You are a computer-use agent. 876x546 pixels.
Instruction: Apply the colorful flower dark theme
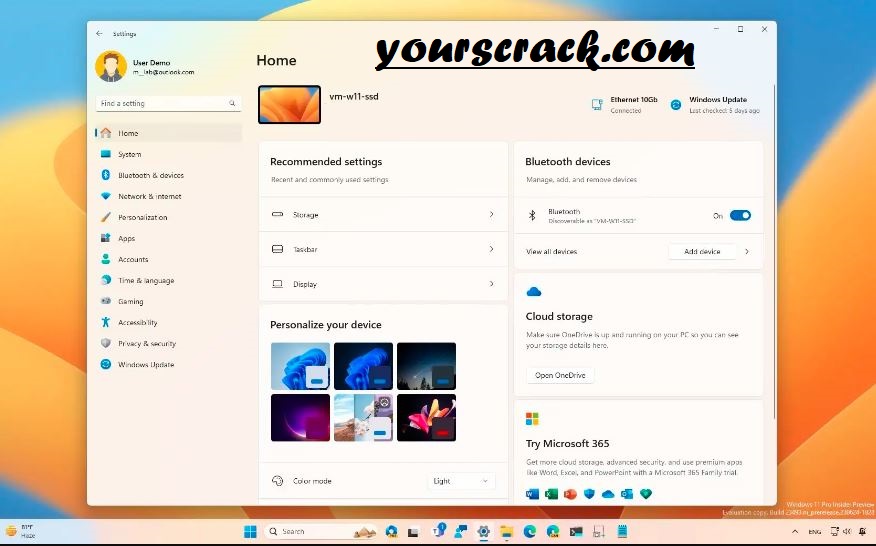[426, 417]
